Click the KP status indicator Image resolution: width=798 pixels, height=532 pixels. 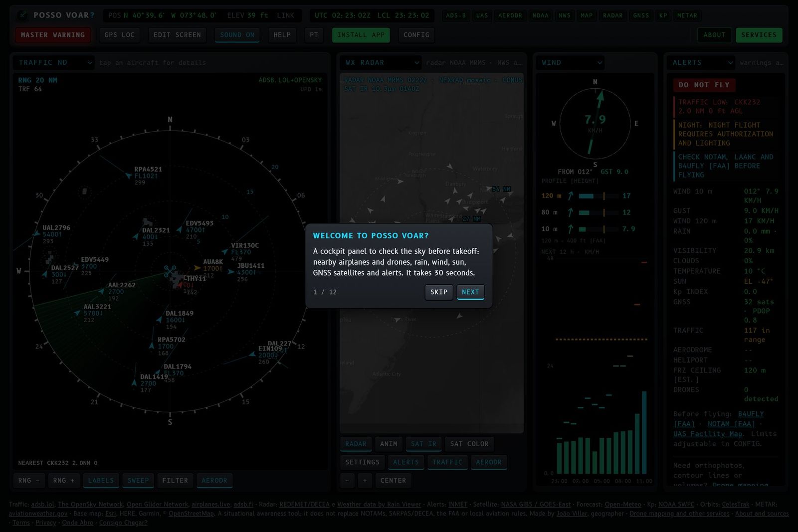[663, 15]
